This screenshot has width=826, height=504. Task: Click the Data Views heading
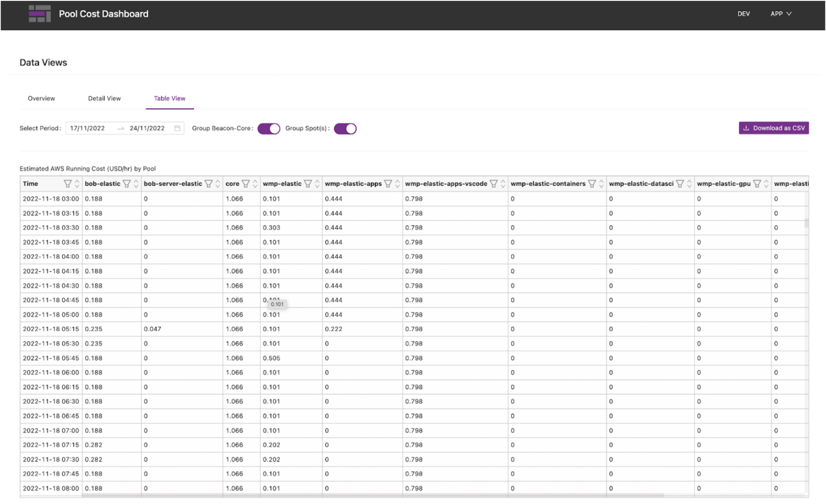point(43,63)
